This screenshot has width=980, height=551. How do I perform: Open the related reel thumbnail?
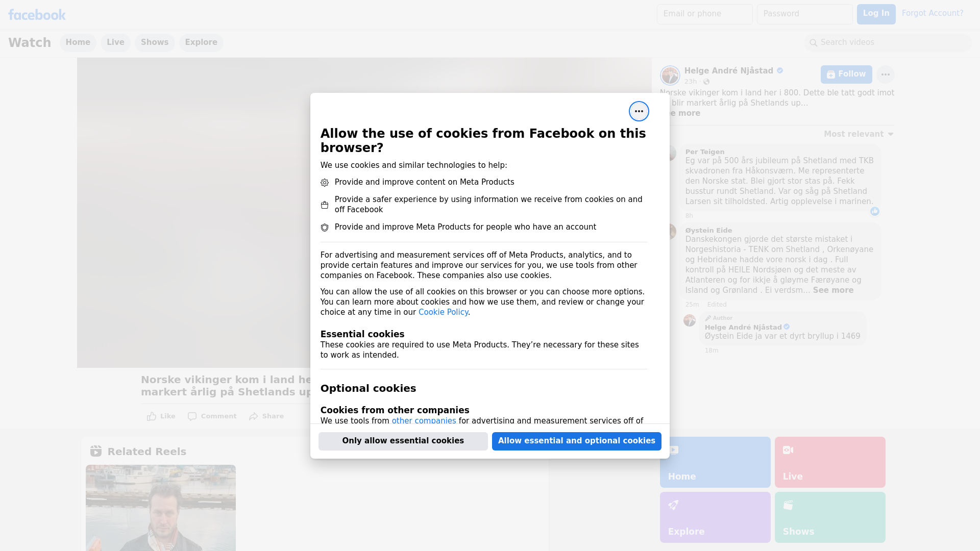click(161, 508)
